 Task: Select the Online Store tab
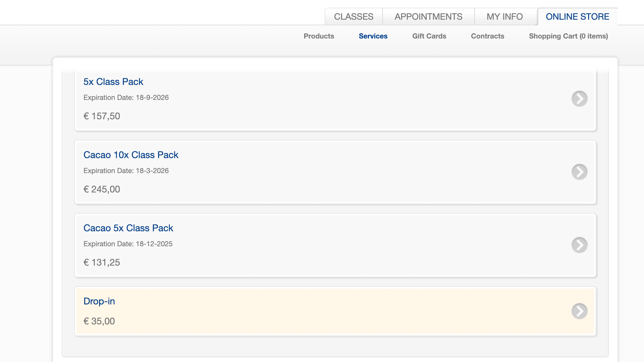point(577,17)
